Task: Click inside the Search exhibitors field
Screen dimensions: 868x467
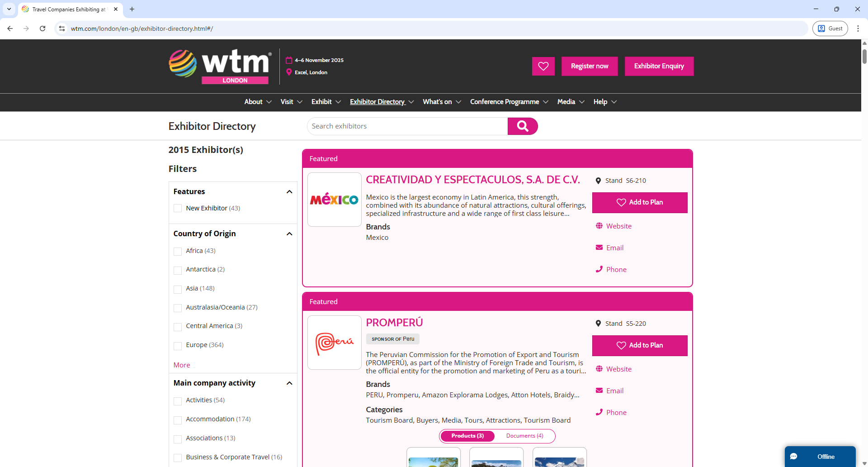Action: click(x=407, y=126)
